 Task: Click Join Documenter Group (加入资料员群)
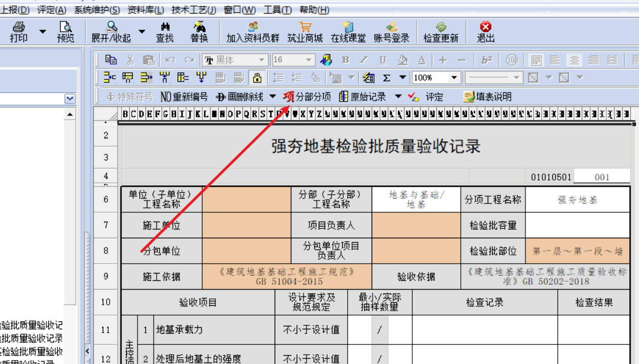(x=253, y=32)
